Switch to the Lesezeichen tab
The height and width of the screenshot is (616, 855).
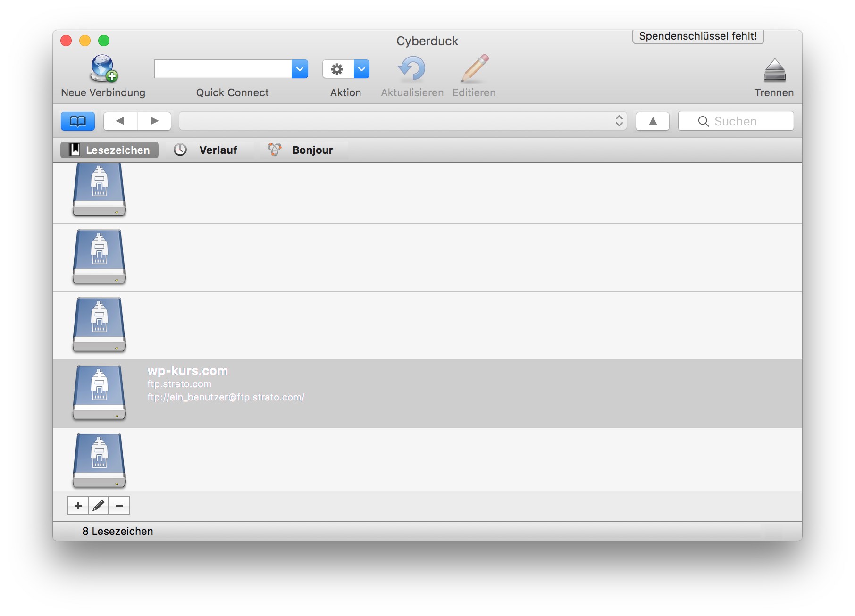pyautogui.click(x=109, y=150)
